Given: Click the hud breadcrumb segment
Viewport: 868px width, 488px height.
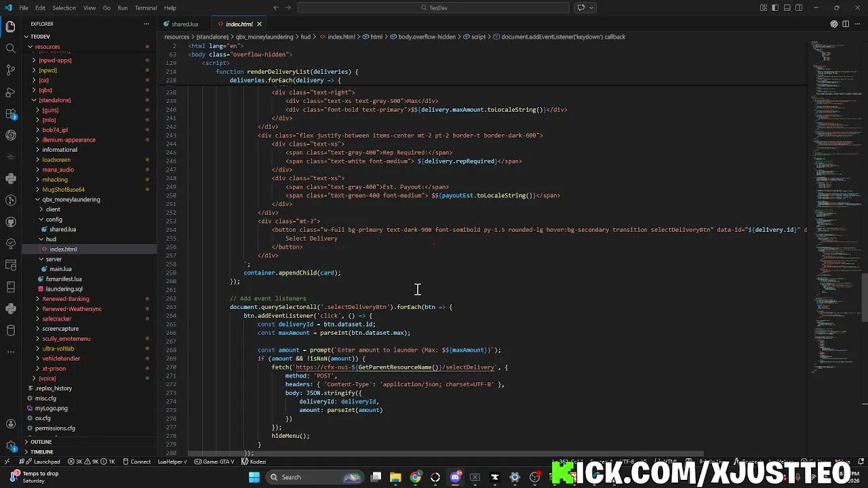Looking at the screenshot, I should point(305,37).
